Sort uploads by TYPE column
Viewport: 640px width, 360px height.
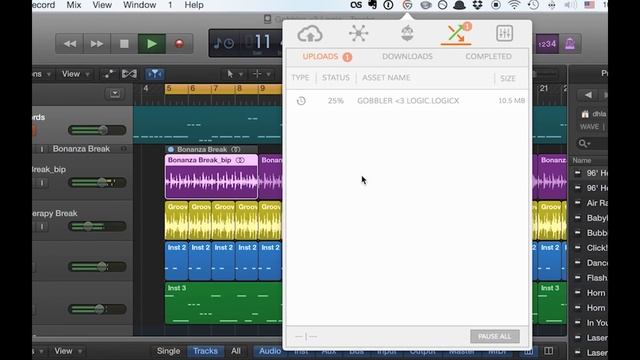tap(300, 78)
